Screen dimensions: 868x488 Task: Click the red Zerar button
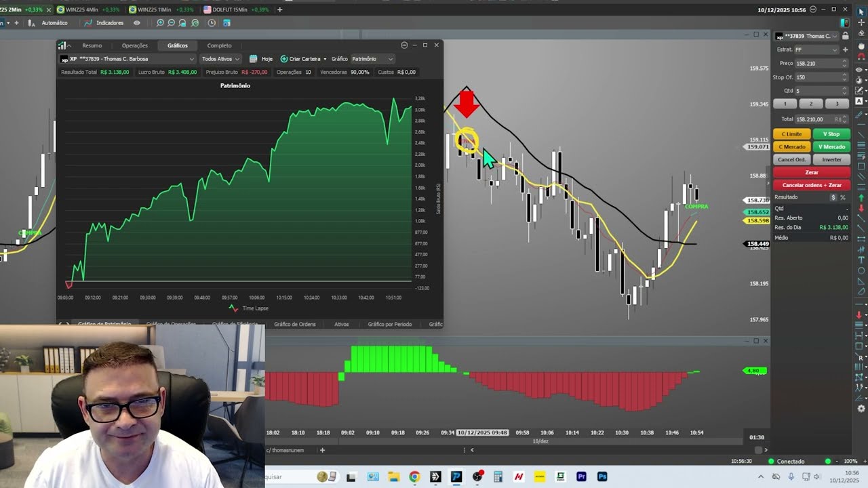812,172
